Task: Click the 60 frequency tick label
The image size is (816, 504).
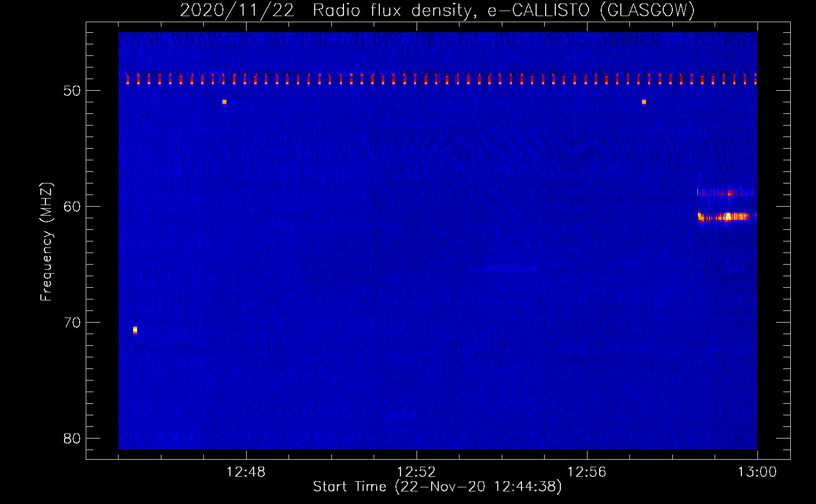Action: point(73,207)
